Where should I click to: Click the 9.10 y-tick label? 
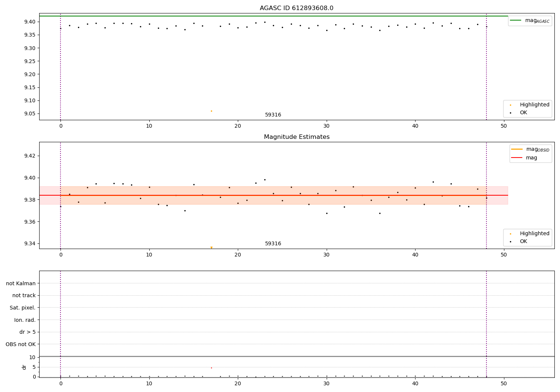tap(29, 100)
